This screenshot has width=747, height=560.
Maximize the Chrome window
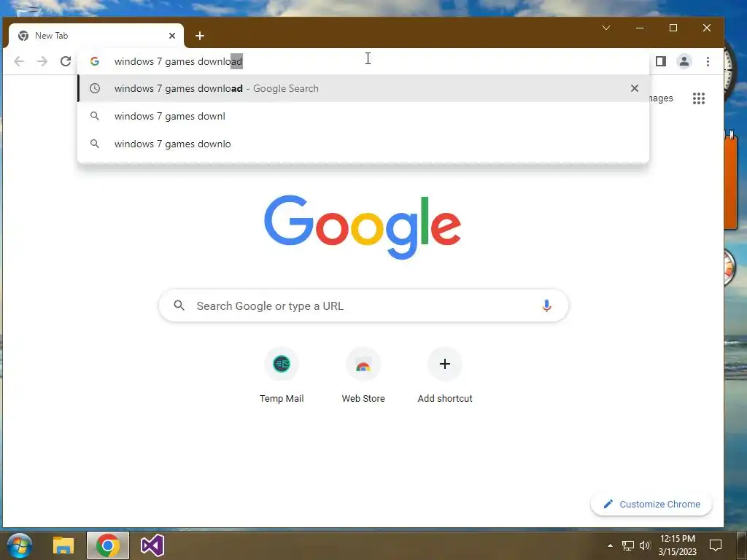coord(673,28)
